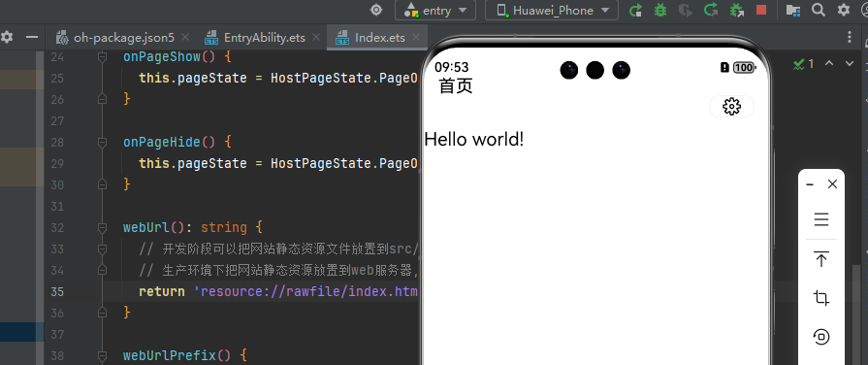Rotate the emulator screen
This screenshot has height=365, width=868.
pyautogui.click(x=820, y=337)
